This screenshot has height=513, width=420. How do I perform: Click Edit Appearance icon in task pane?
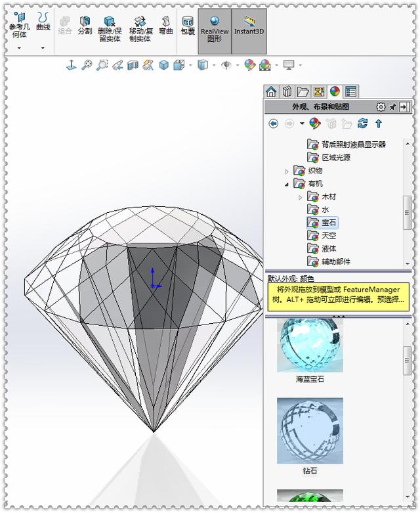[x=315, y=123]
